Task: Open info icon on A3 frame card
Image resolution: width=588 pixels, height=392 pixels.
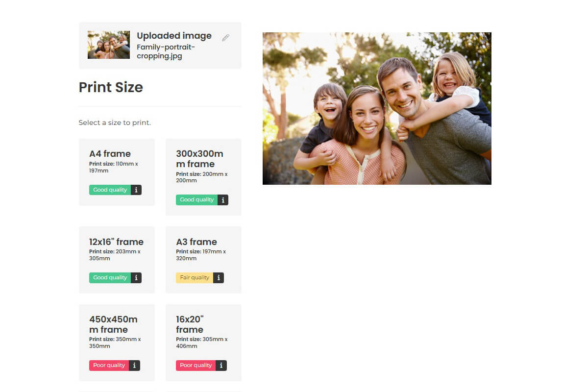Action: click(219, 278)
